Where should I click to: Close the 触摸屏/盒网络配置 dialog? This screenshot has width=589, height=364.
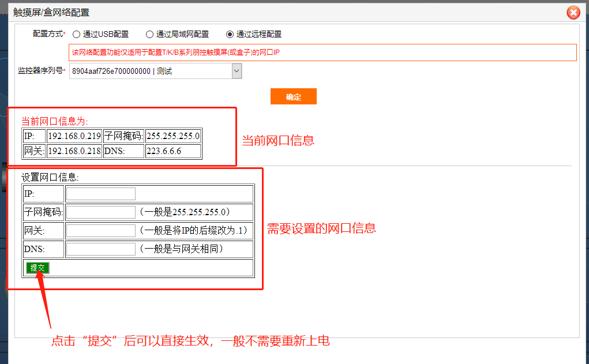coord(573,13)
